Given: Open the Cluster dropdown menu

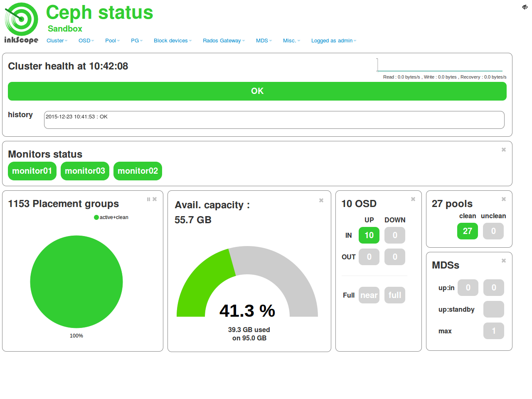Looking at the screenshot, I should click(57, 41).
